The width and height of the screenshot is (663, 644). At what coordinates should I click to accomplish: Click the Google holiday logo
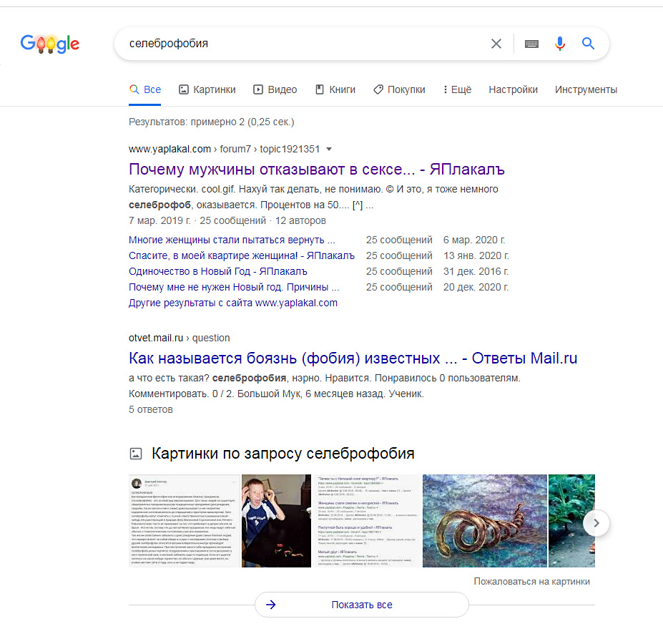click(50, 44)
